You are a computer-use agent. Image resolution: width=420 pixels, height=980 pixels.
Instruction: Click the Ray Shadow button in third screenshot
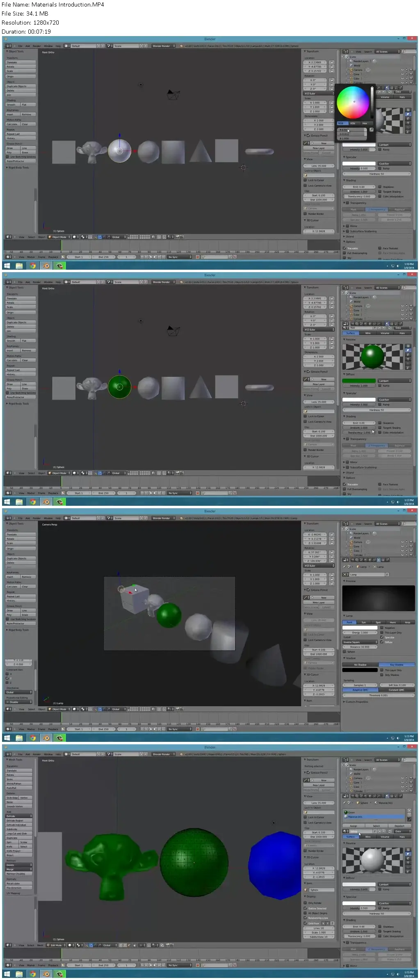(x=397, y=664)
